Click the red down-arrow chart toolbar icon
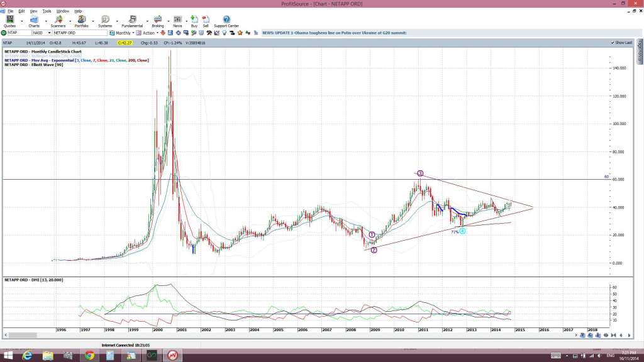Screen dimensions: 644x362 [x=163, y=33]
